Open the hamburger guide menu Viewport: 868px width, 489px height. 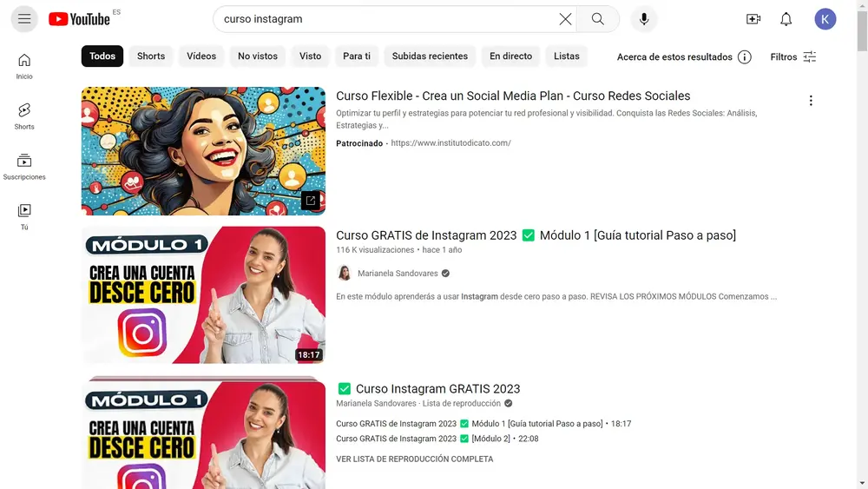(24, 19)
